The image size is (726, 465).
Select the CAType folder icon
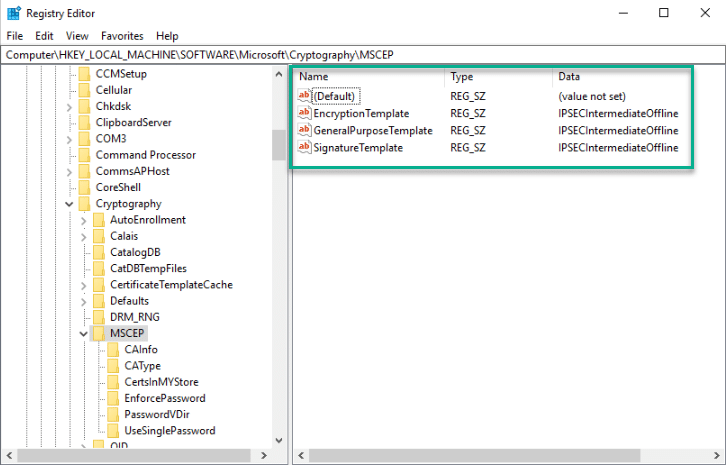click(113, 366)
